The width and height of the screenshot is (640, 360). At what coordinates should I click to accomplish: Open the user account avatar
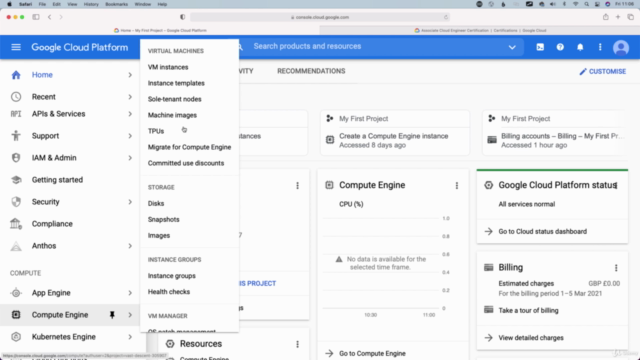coord(621,48)
